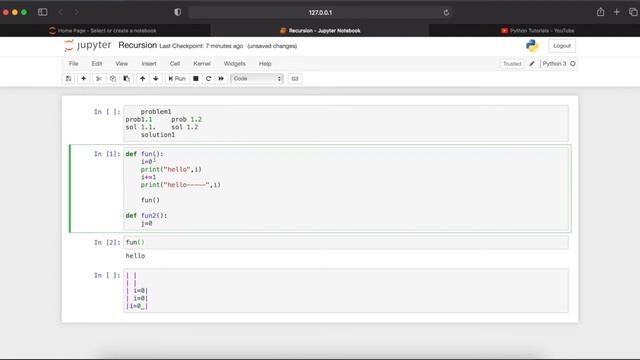Move selected cell down

156,78
